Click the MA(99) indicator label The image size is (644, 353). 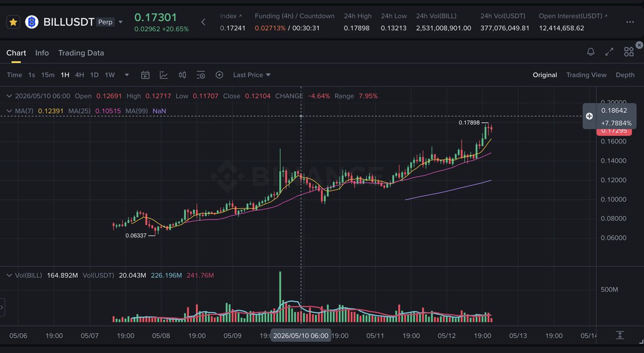pos(136,111)
